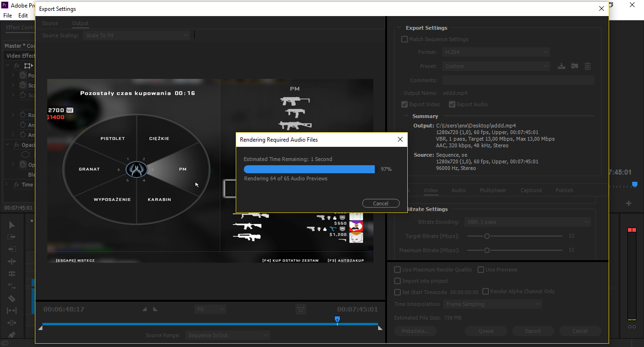
Task: Uncheck the Export Audio checkbox
Action: click(452, 104)
